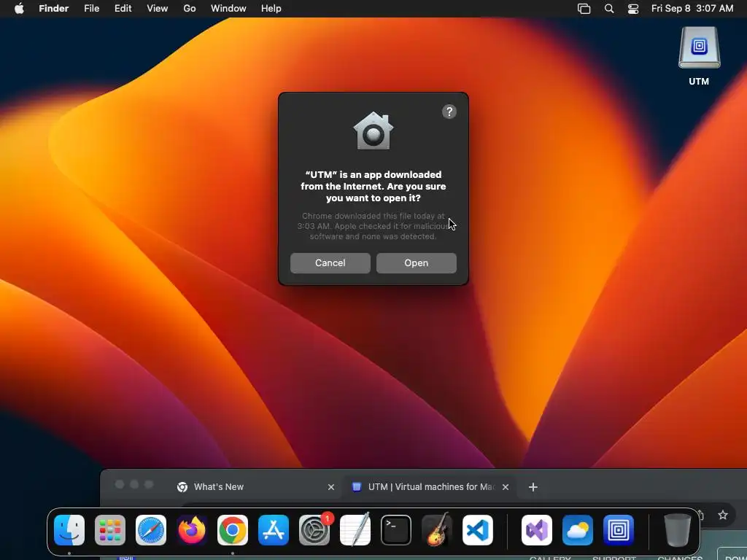Add a new tab in Chrome
Viewport: 747px width, 560px height.
pos(533,486)
